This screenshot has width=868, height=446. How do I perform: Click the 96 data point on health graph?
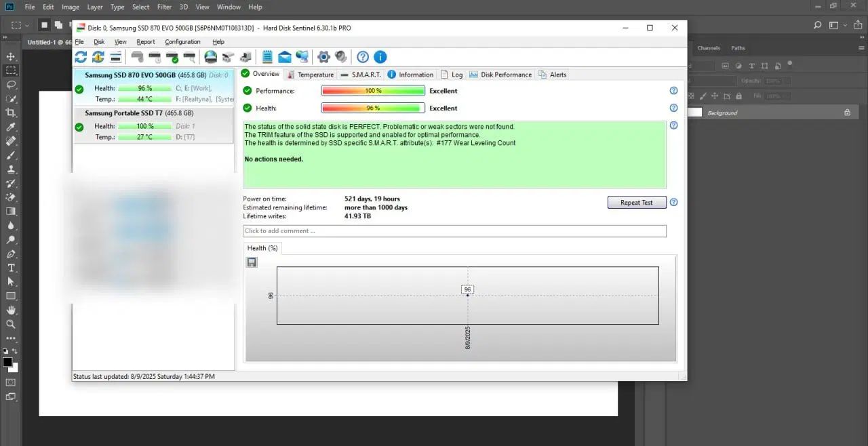coord(467,295)
